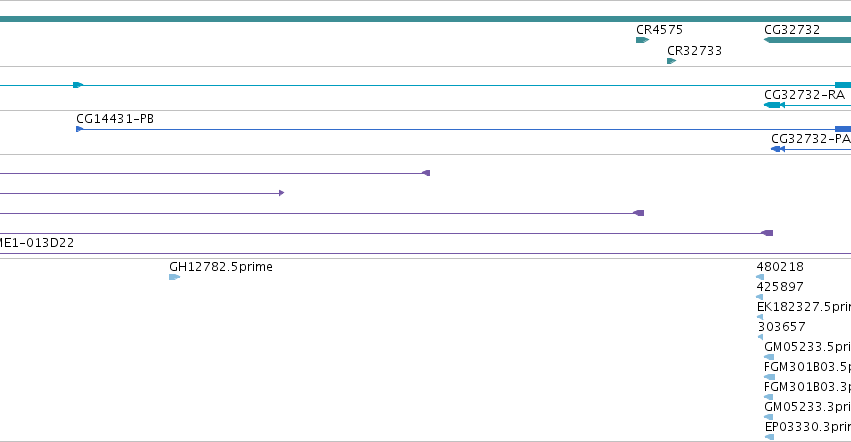Select the CR4575 gene arrow glyph
The height and width of the screenshot is (442, 851).
point(643,40)
